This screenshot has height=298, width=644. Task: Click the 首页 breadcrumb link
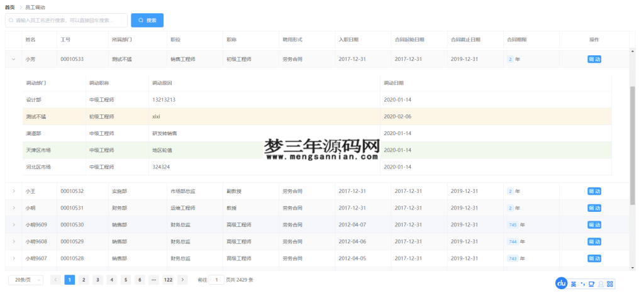pyautogui.click(x=10, y=8)
